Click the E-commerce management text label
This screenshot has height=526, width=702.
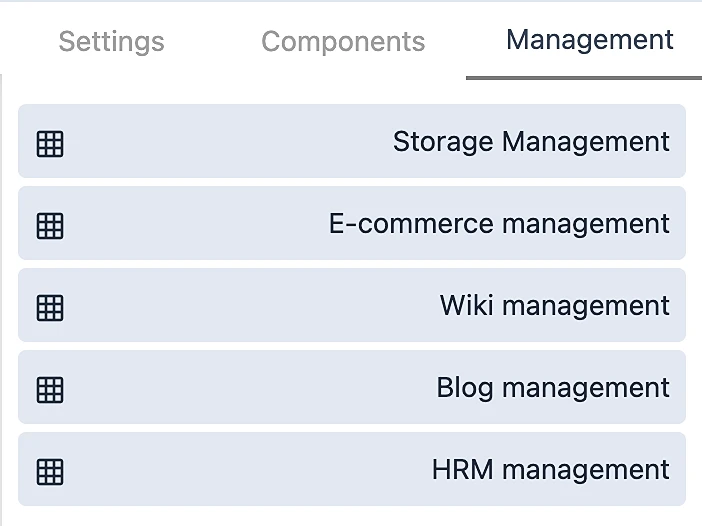click(x=499, y=224)
